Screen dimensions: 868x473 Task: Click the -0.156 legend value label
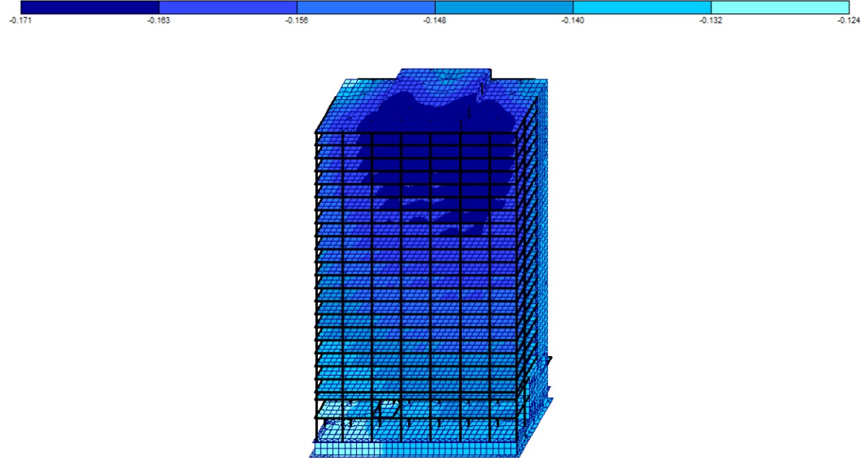[x=297, y=20]
